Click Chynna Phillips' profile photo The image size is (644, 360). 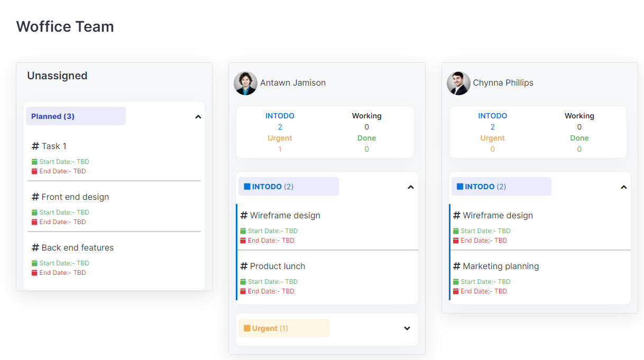(x=458, y=83)
